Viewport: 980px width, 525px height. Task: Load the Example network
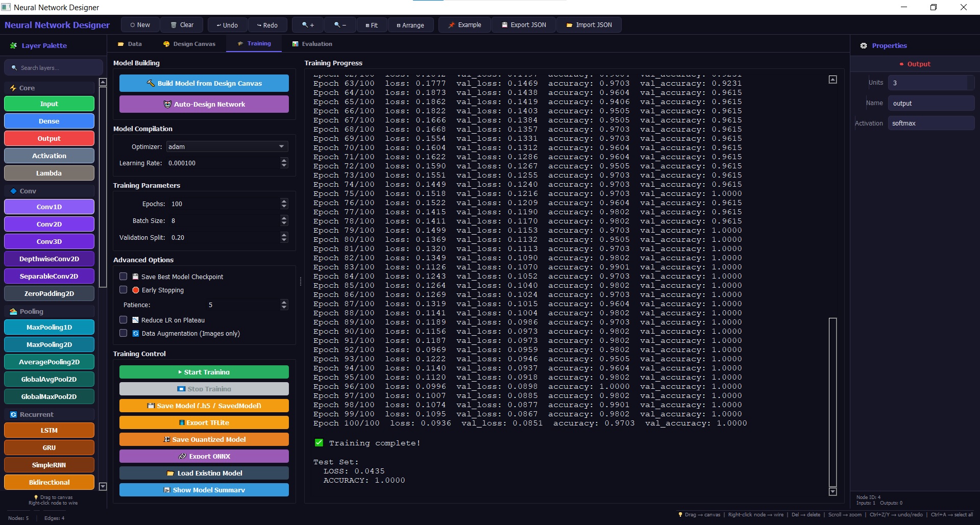click(464, 25)
